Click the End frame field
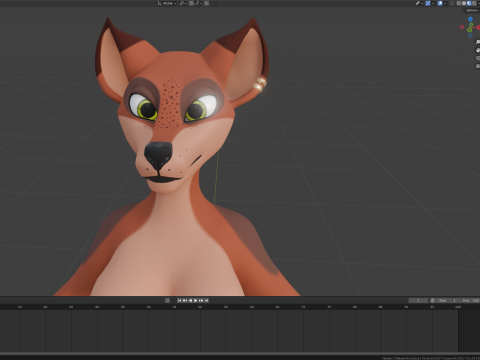480x360 pixels. [469, 300]
